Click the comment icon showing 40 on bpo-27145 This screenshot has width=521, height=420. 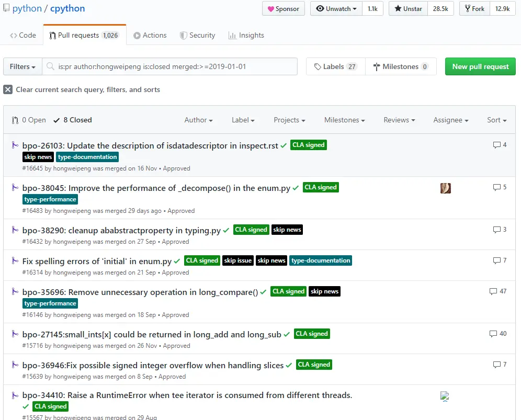tap(493, 334)
